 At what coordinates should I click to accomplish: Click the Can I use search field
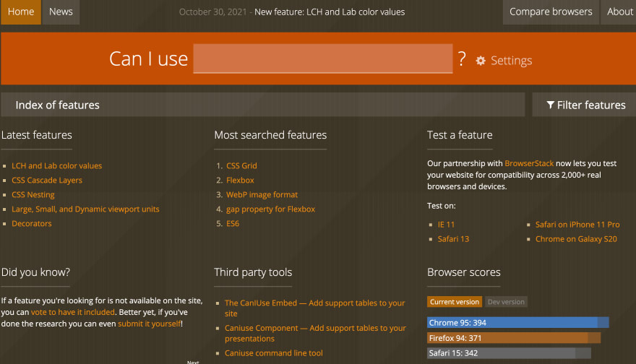click(323, 58)
